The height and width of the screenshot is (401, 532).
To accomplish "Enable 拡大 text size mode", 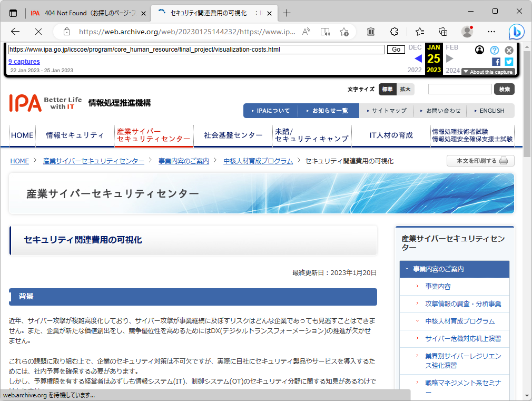I will coord(405,89).
